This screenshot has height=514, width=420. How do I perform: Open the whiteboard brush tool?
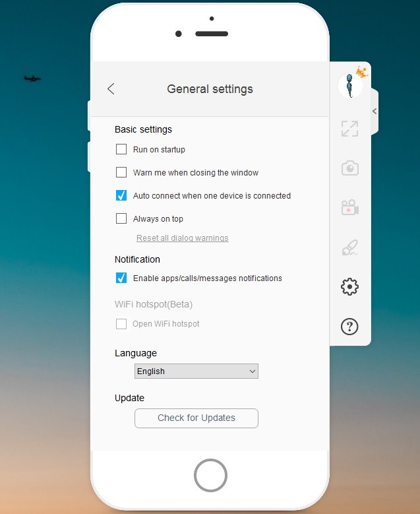[x=350, y=247]
